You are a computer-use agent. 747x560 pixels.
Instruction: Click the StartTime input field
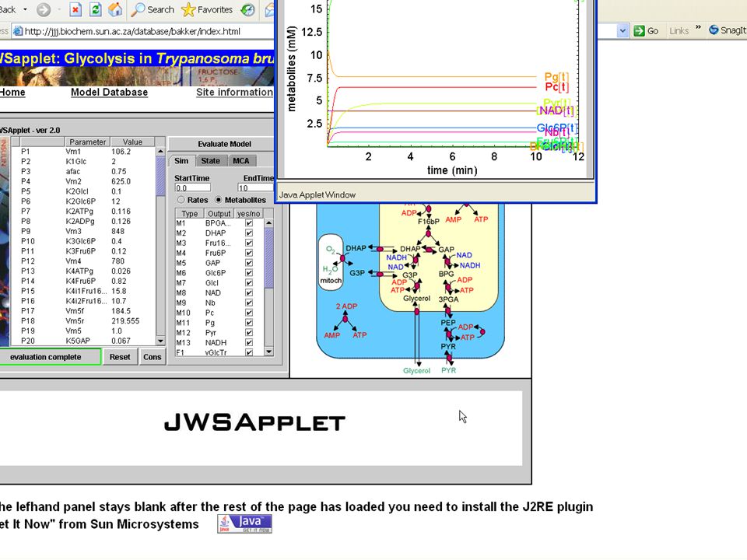coord(192,187)
